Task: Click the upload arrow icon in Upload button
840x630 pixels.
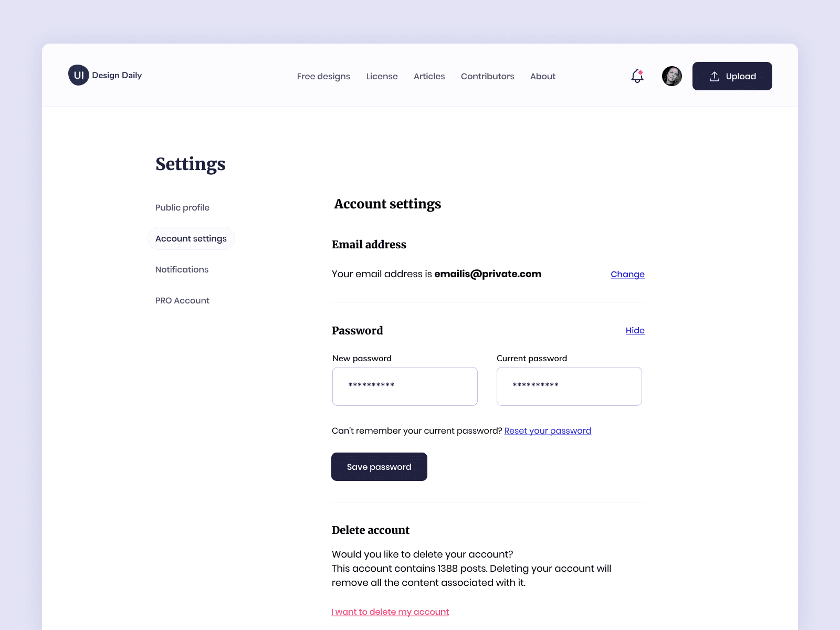Action: [x=714, y=76]
